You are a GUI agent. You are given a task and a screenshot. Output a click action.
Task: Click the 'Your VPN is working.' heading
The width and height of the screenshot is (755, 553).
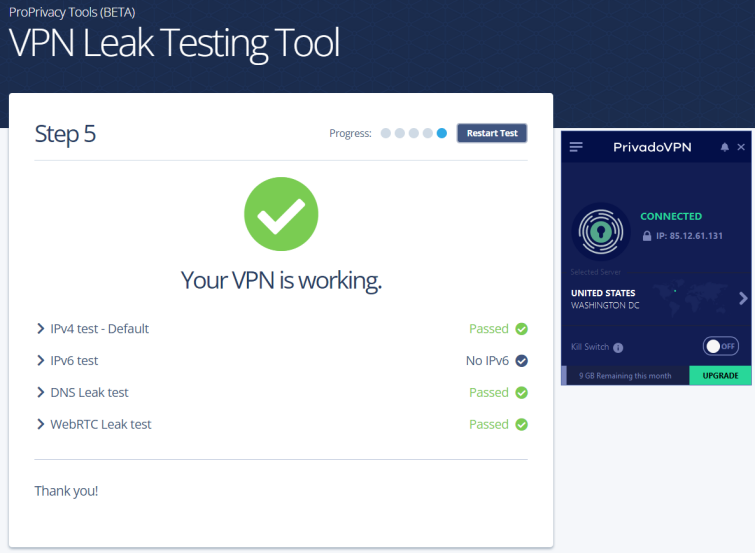click(x=281, y=280)
